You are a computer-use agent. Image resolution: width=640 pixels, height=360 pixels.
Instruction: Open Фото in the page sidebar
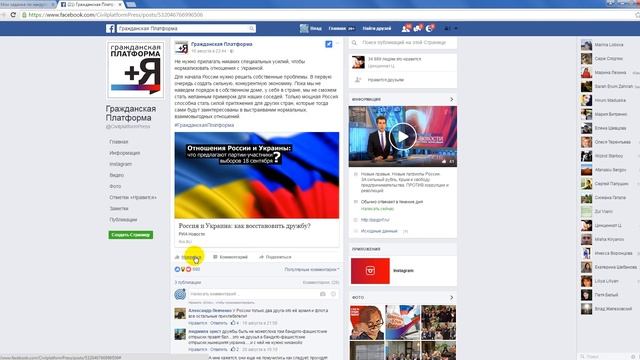tap(115, 186)
